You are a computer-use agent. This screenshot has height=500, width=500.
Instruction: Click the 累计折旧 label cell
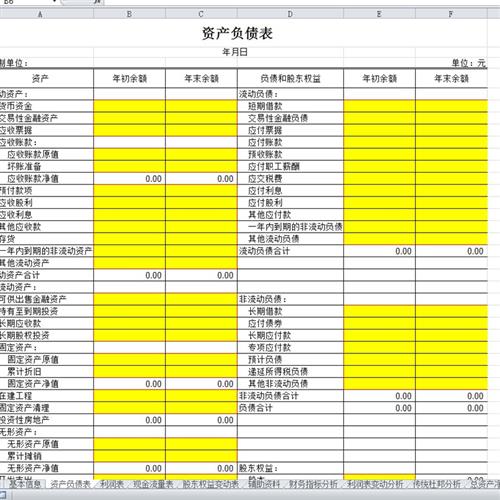47,372
